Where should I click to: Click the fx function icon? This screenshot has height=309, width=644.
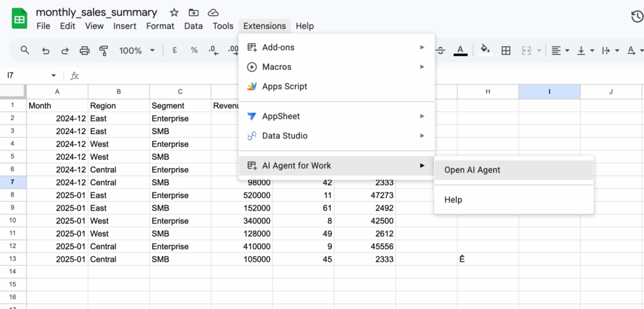[x=75, y=76]
